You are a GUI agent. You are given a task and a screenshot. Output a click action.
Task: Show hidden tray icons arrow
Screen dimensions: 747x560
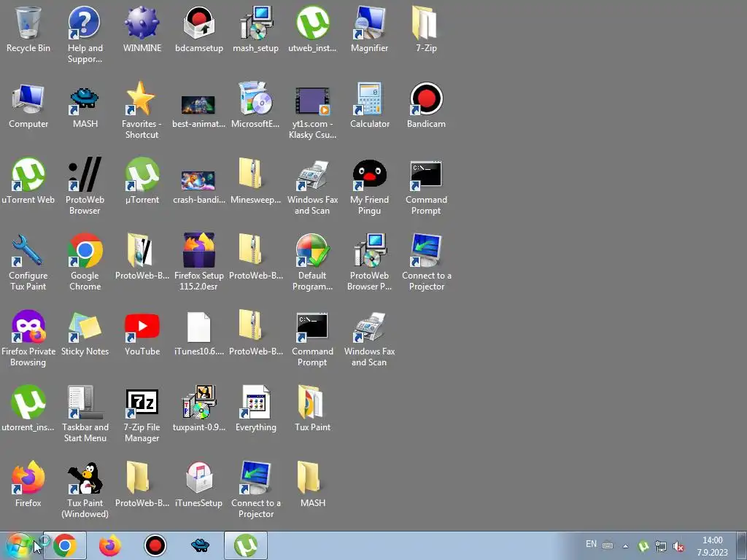click(x=625, y=546)
